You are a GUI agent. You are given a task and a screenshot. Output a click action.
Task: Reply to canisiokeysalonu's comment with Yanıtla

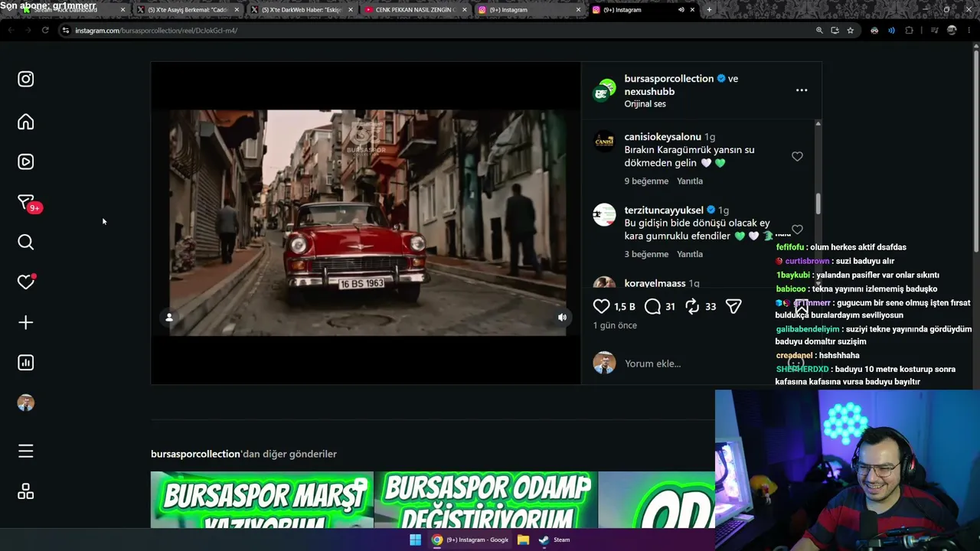pos(690,181)
